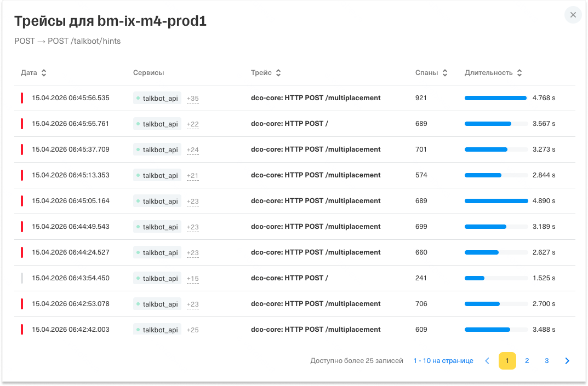The image size is (588, 386).
Task: Expand +25 additional services badge
Action: 193,330
